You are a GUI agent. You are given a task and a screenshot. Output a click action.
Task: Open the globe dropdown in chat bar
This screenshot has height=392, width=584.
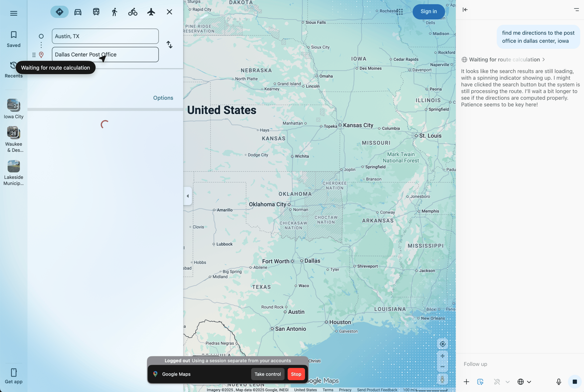coord(524,382)
